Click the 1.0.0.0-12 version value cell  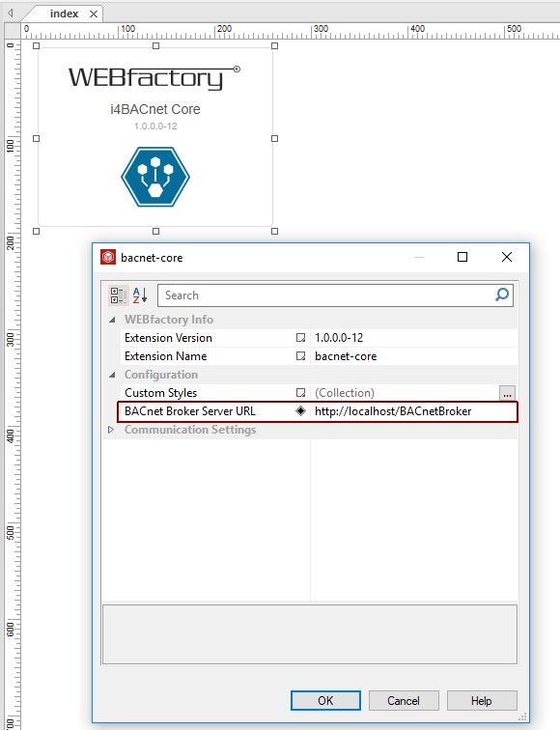click(x=414, y=338)
